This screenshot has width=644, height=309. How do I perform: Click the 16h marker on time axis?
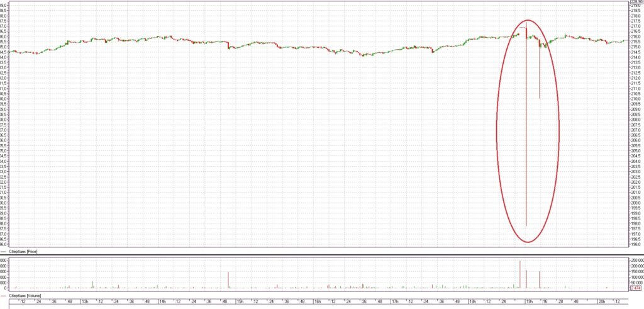pyautogui.click(x=317, y=301)
